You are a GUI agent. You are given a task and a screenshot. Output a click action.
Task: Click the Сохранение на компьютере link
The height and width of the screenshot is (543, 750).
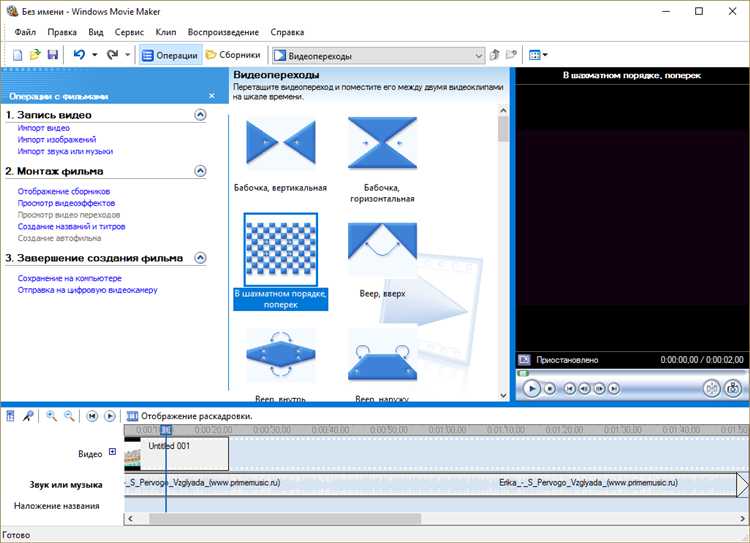[x=69, y=278]
